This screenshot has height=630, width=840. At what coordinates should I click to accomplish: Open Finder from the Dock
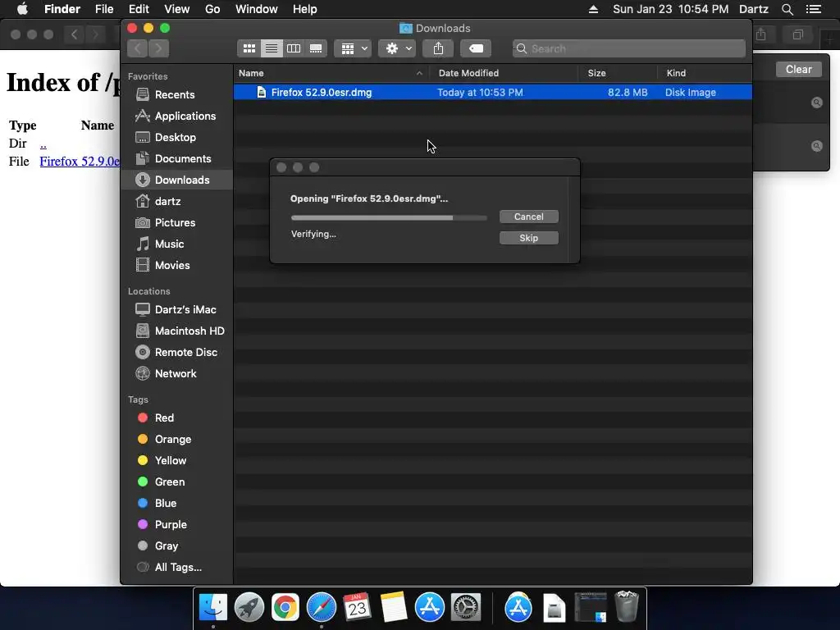click(x=212, y=608)
